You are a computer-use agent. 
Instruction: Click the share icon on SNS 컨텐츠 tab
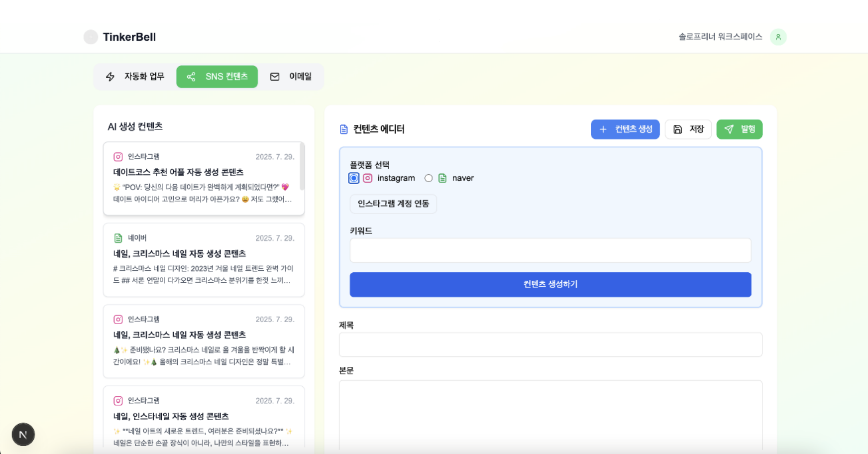pyautogui.click(x=191, y=77)
